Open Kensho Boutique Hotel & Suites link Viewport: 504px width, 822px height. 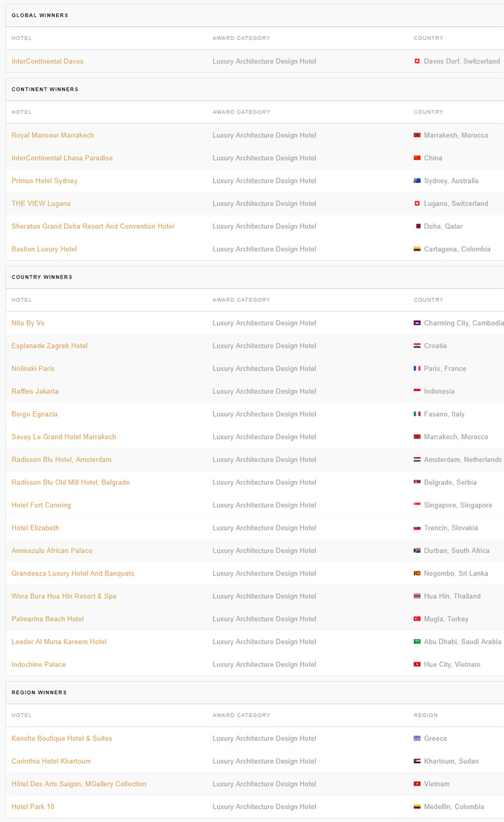(62, 739)
